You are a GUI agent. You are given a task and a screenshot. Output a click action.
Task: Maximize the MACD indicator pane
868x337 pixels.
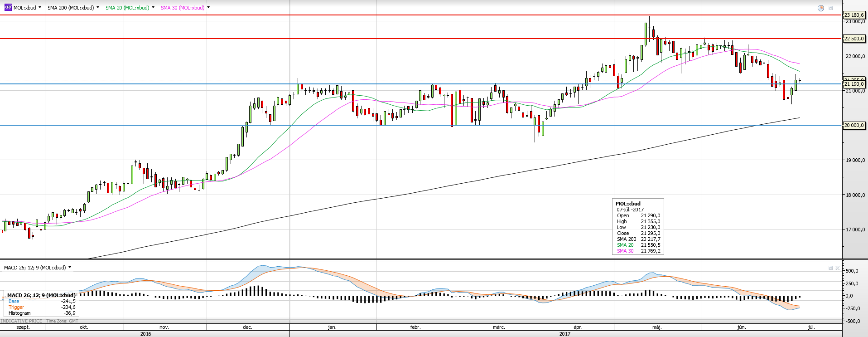(x=830, y=268)
